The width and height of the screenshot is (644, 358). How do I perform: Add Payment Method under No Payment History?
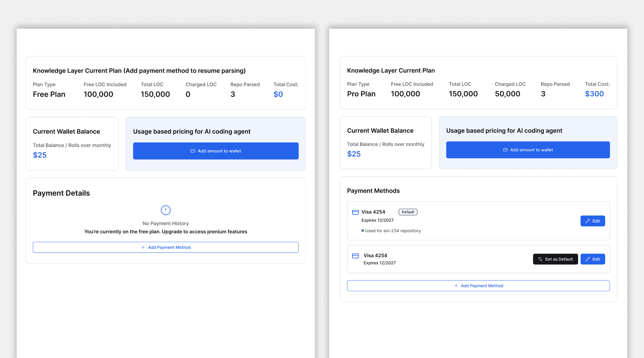[166, 247]
